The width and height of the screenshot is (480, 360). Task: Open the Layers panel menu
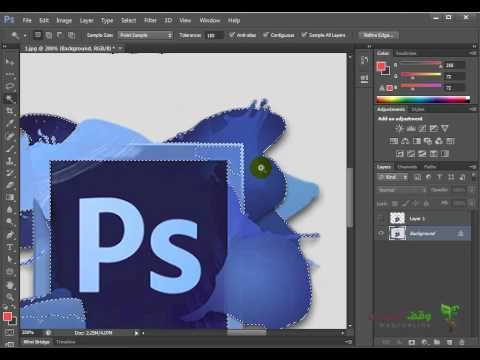473,166
